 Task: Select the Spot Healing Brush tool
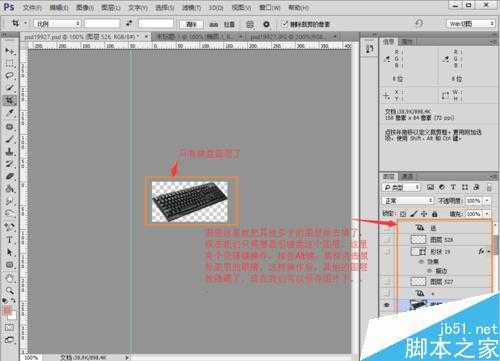[x=9, y=126]
